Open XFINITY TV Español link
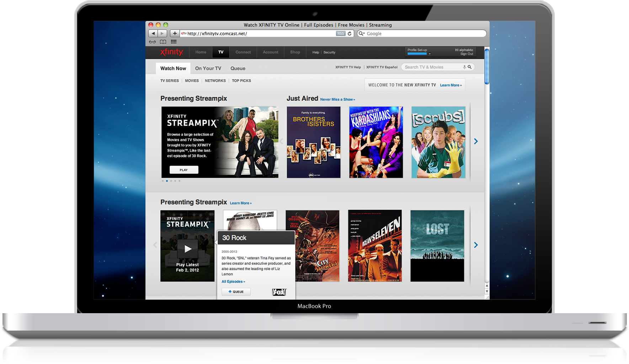The height and width of the screenshot is (364, 629). tap(382, 67)
